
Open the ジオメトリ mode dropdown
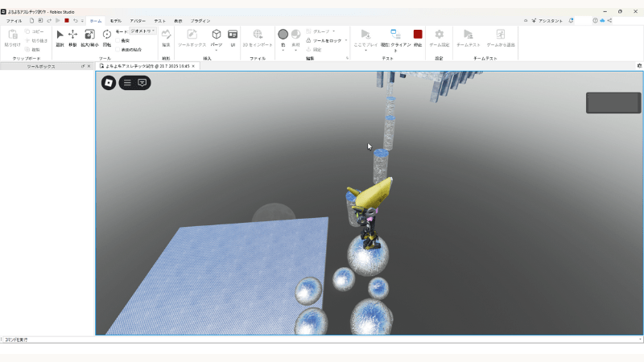point(142,31)
